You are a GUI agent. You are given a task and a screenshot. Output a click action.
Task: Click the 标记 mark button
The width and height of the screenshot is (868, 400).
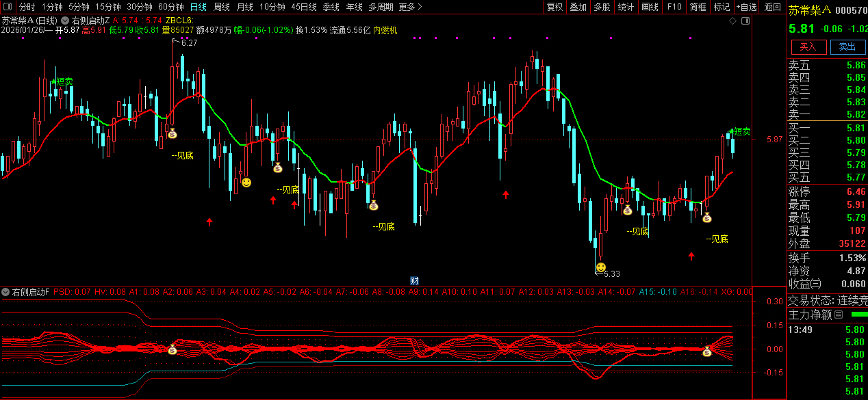(722, 7)
